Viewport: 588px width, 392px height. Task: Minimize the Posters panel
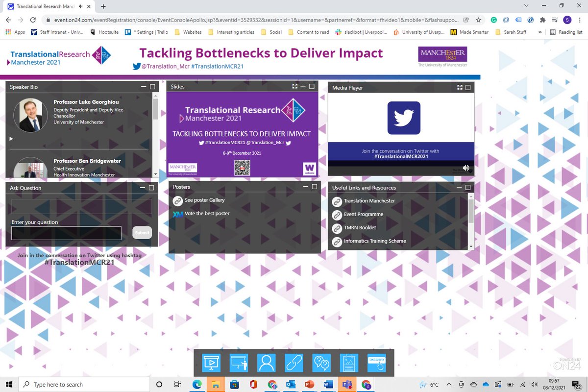pyautogui.click(x=306, y=187)
